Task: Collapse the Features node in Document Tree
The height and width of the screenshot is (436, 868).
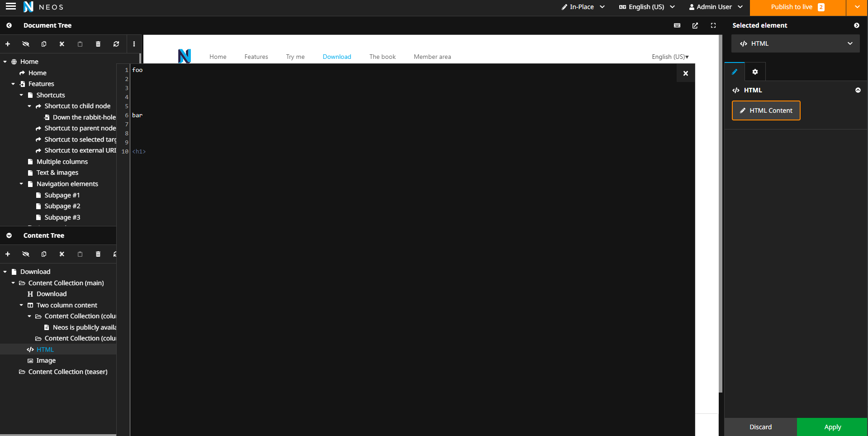Action: (x=13, y=84)
